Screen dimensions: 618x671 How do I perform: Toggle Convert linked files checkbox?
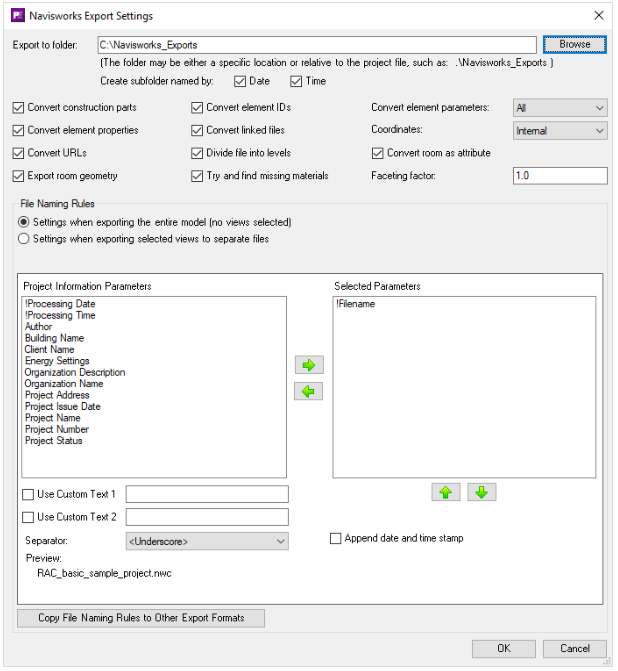point(197,130)
